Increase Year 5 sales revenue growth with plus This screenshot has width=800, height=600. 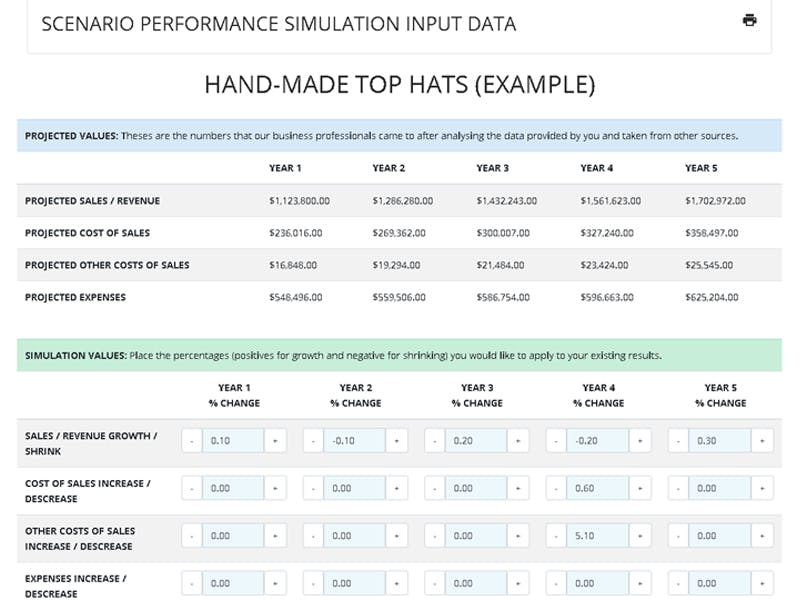(x=762, y=440)
